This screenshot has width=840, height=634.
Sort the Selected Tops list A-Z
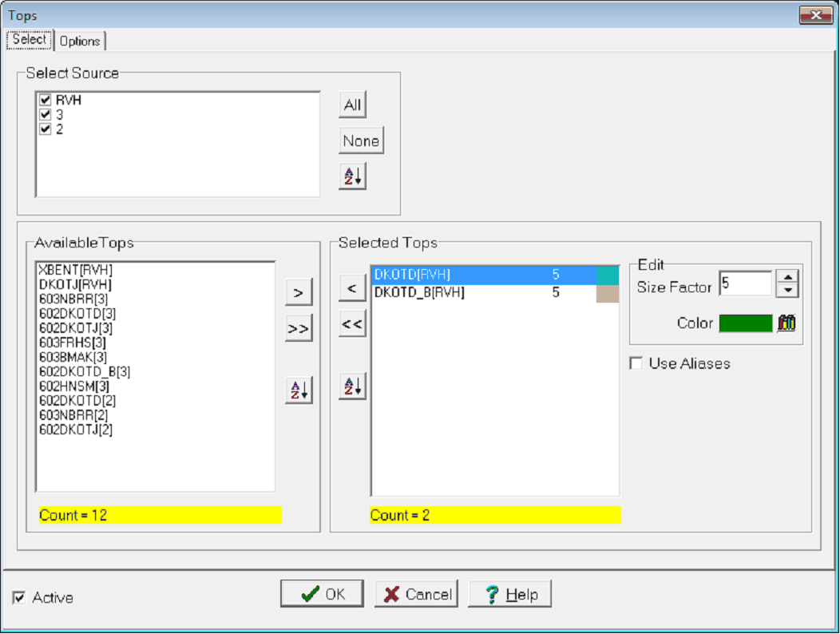[352, 386]
